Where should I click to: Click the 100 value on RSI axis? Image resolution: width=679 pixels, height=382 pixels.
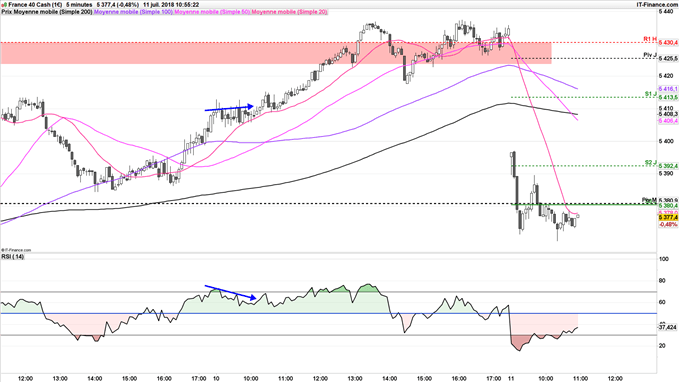coord(663,259)
